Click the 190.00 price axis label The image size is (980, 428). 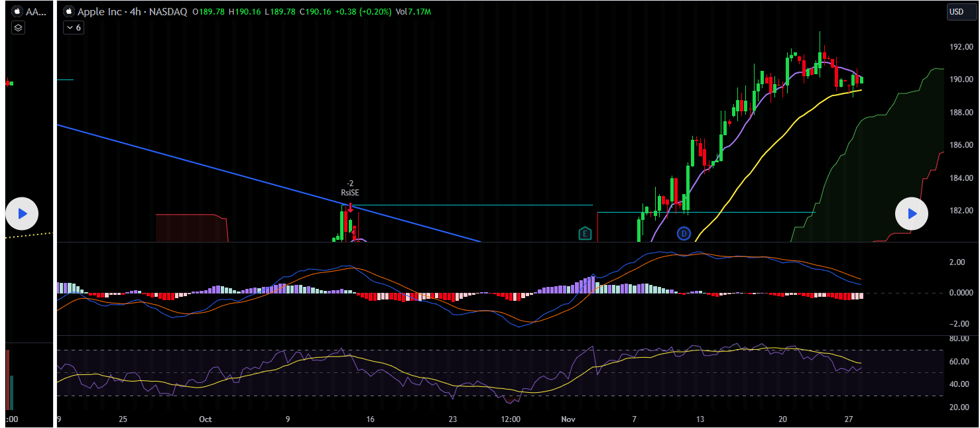click(x=960, y=80)
